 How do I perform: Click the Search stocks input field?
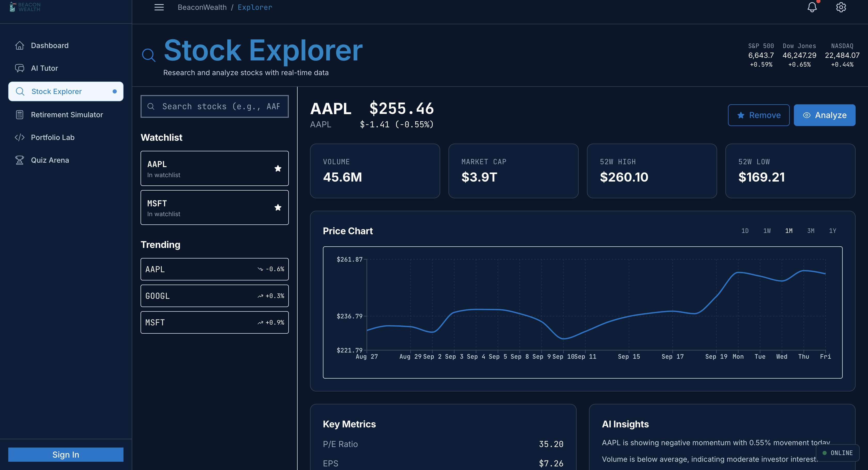click(221, 106)
